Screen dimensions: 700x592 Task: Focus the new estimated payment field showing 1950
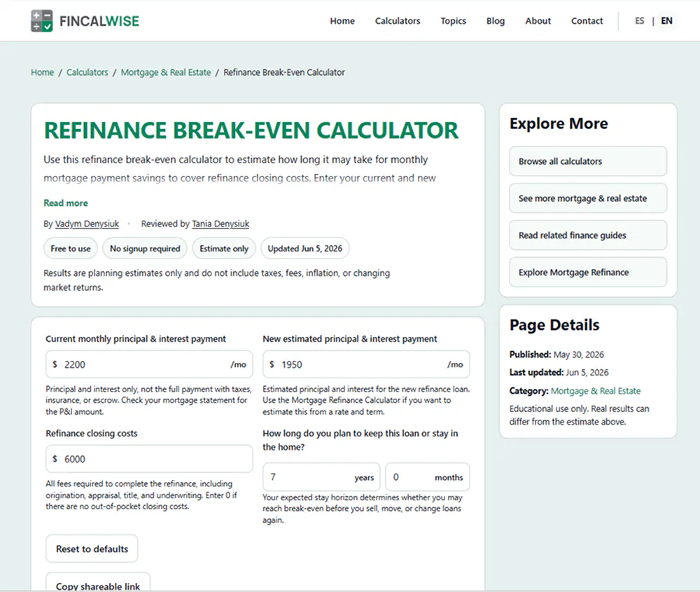pyautogui.click(x=366, y=364)
